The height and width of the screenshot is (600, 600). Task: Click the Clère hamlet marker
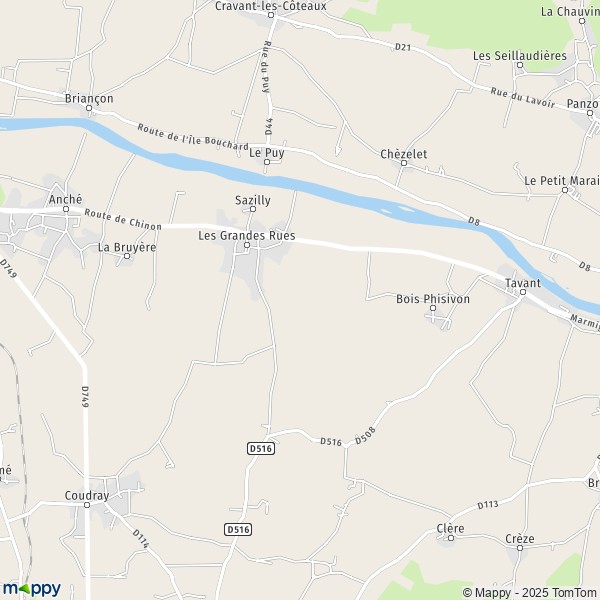pos(451,538)
